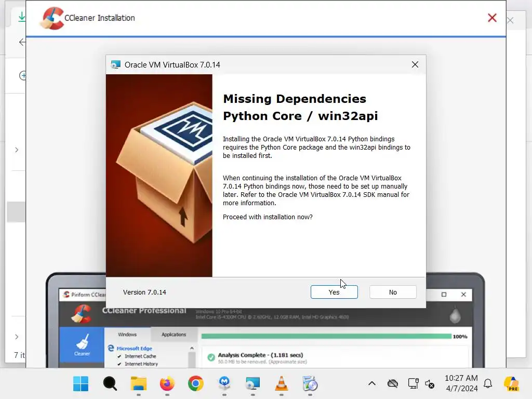532x399 pixels.
Task: Switch to VirtualBox installer taskbar icon
Action: 253,384
